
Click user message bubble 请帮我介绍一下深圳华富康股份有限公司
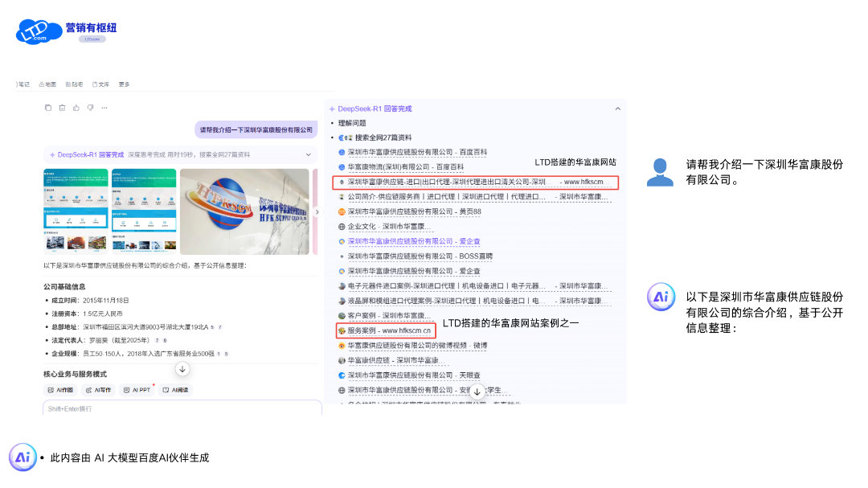point(256,129)
